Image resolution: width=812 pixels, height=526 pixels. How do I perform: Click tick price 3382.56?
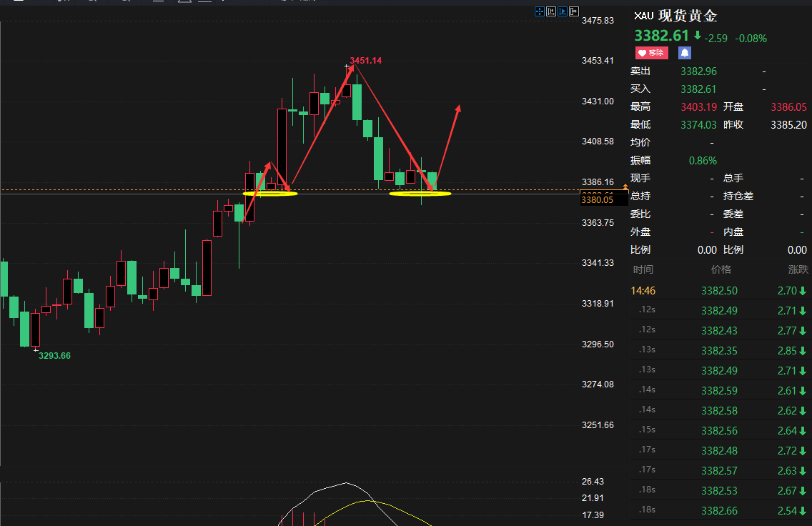tap(719, 431)
